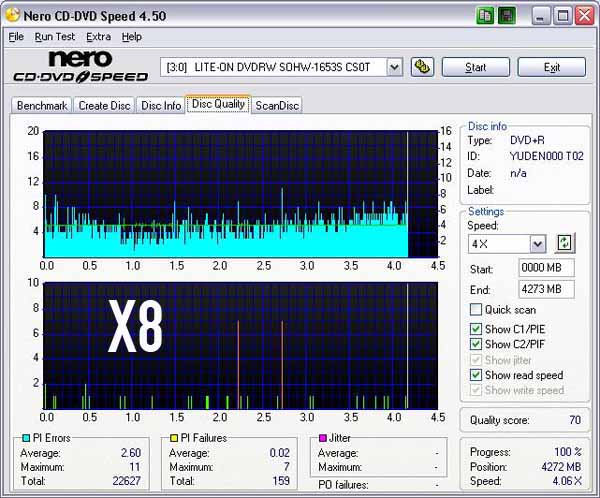Uncheck the Show read speed checkbox
Screen dimensions: 600x498
click(x=476, y=375)
